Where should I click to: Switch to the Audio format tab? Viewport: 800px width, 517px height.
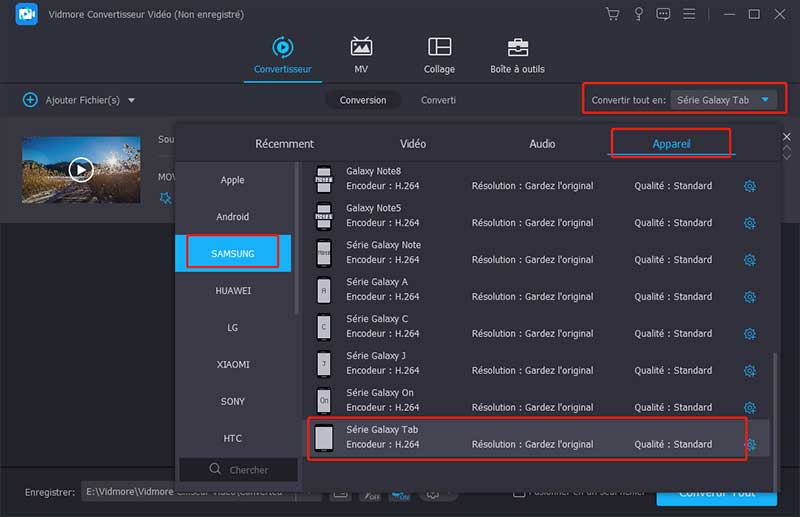tap(542, 144)
